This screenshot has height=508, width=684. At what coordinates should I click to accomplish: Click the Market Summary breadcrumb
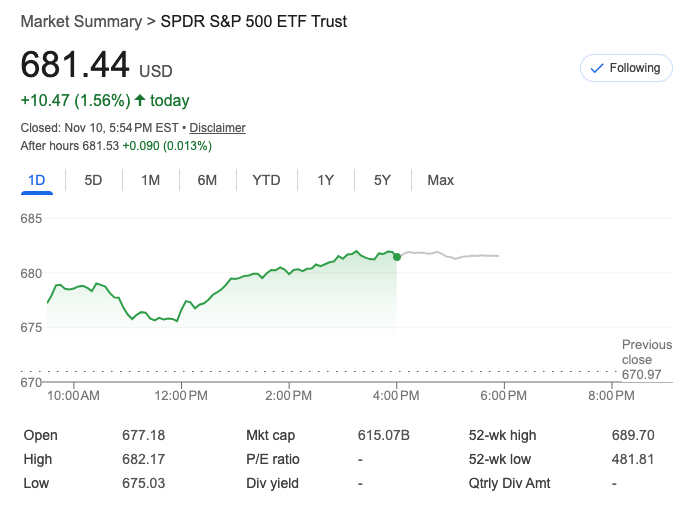[80, 21]
